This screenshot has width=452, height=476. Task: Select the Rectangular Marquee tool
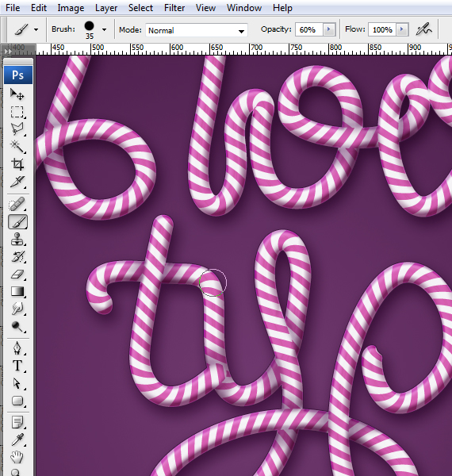coord(17,112)
